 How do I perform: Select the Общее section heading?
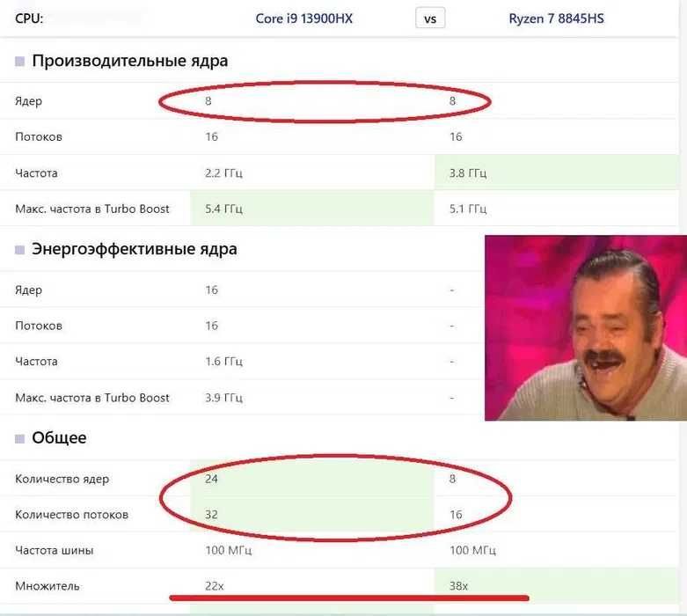59,437
